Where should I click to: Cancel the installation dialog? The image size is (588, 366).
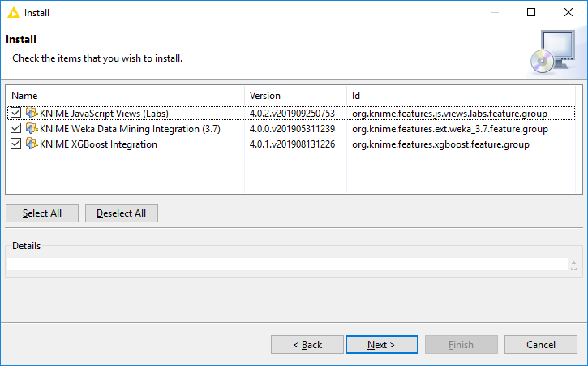541,345
